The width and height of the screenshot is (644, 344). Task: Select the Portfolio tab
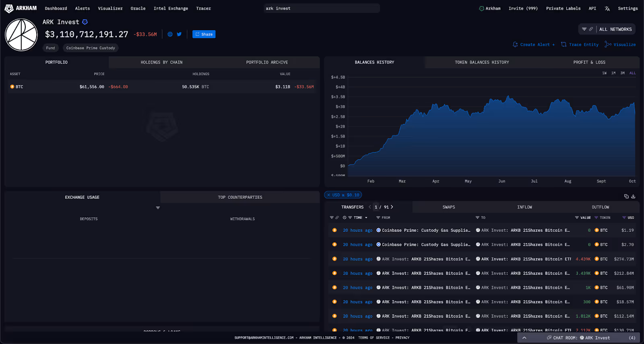tap(56, 62)
